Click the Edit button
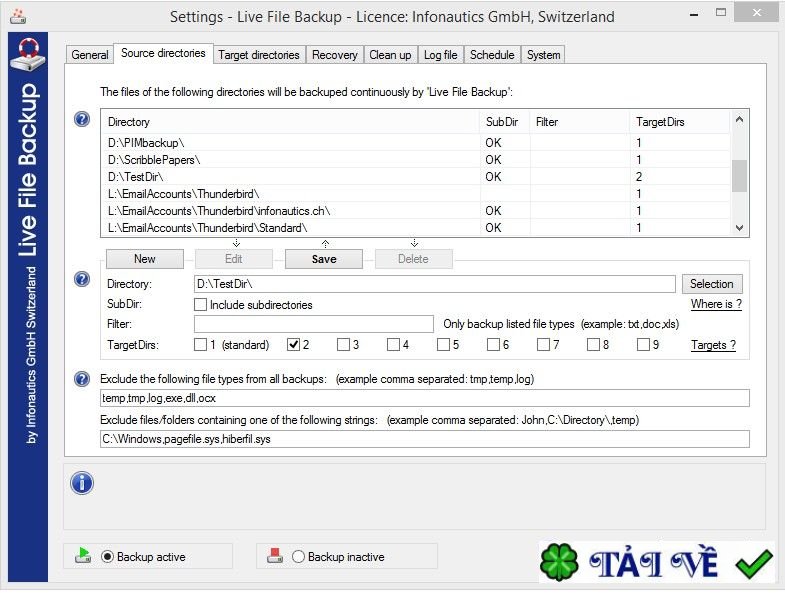 point(234,259)
